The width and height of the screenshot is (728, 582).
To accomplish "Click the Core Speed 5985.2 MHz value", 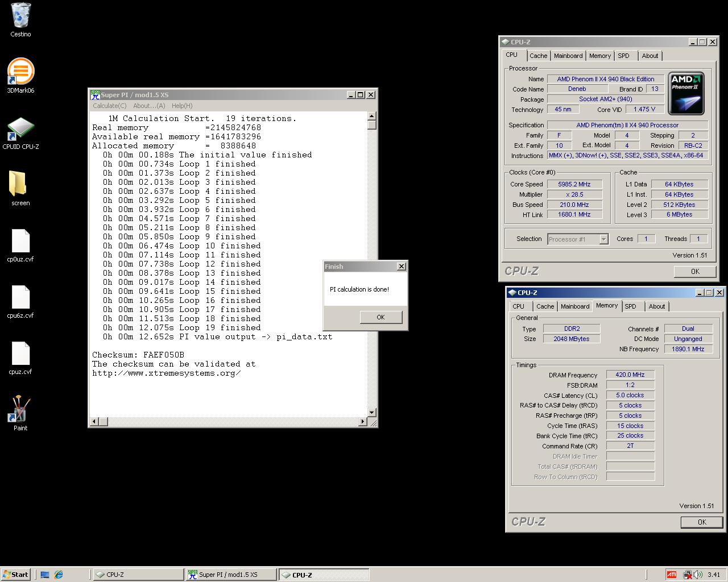I will pos(574,184).
